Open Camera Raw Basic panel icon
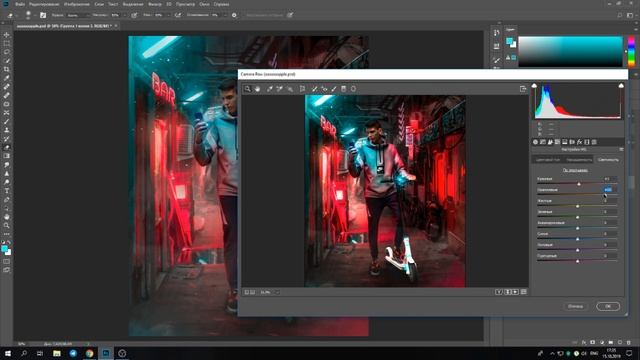 coord(536,142)
